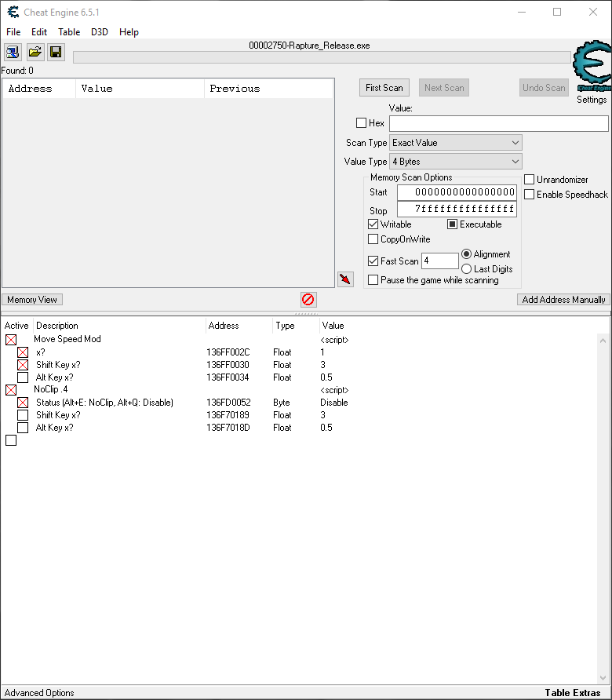This screenshot has width=612, height=700.
Task: Select the Alignment radio button
Action: (x=467, y=254)
